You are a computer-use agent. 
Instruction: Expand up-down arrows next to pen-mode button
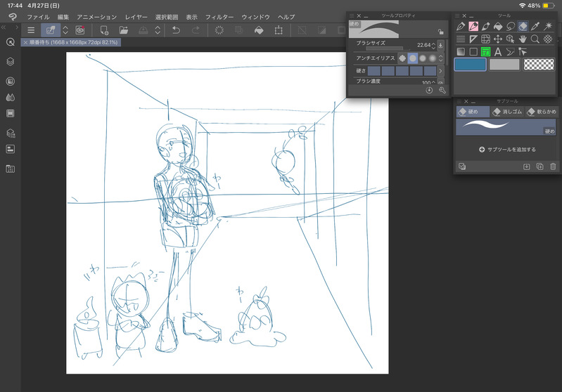click(x=65, y=30)
